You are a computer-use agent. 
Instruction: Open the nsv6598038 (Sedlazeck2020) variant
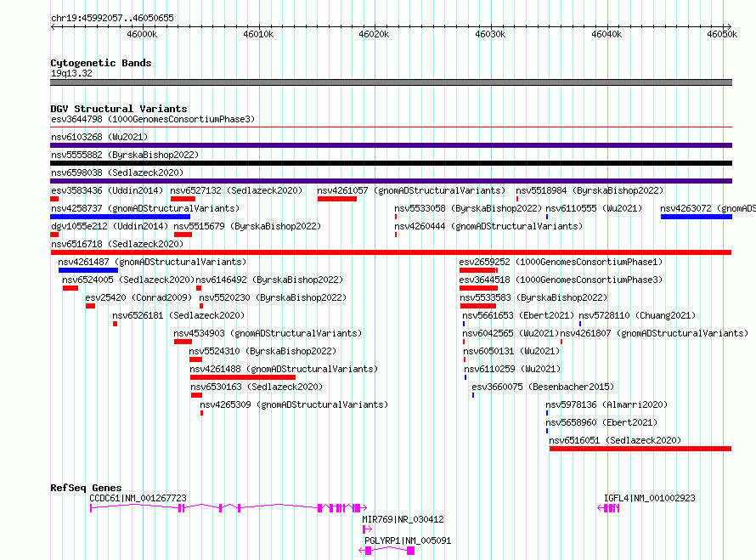point(391,181)
